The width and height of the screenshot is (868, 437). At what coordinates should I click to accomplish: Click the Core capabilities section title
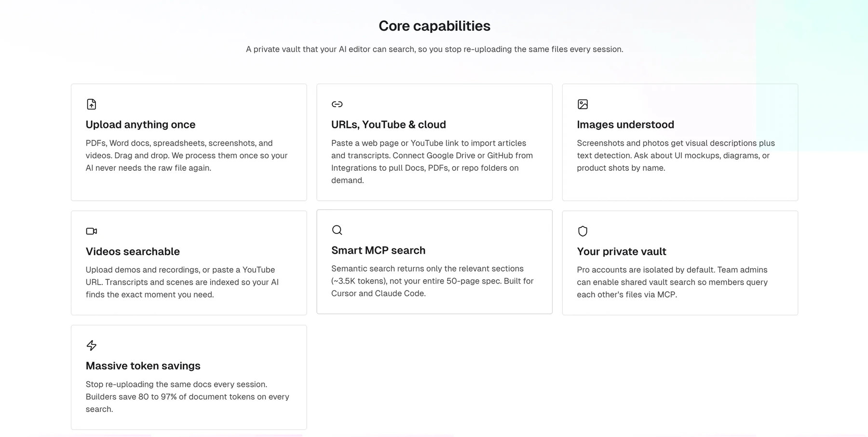(x=434, y=26)
